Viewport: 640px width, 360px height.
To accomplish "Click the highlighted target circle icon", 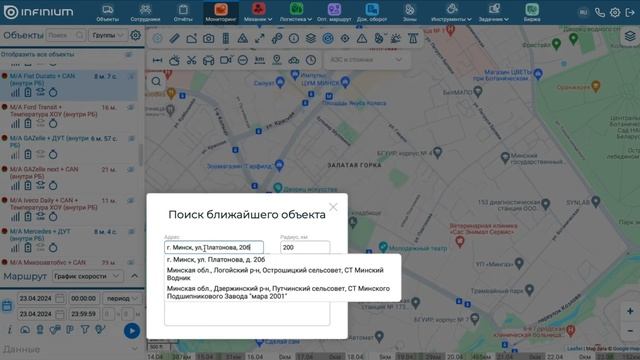I will [x=328, y=38].
